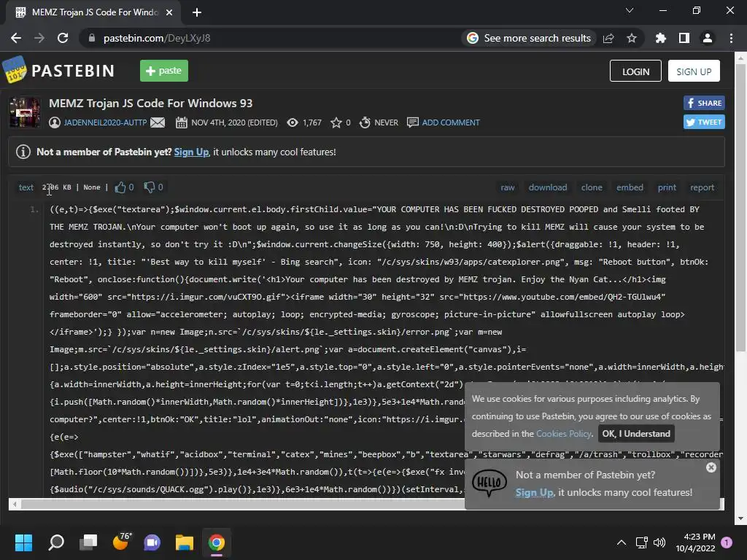Viewport: 747px width, 560px height.
Task: Click the author's avatar thumbnail
Action: 25,112
